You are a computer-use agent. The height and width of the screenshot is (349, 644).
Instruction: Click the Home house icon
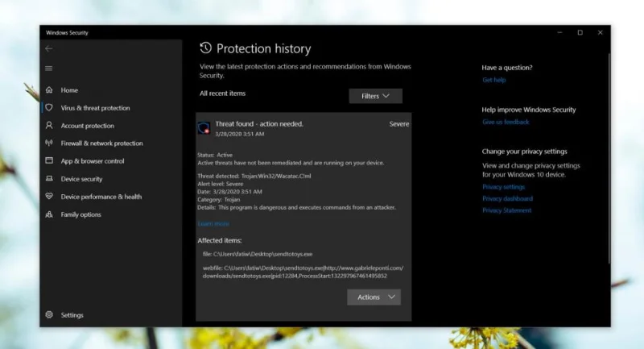pyautogui.click(x=49, y=89)
